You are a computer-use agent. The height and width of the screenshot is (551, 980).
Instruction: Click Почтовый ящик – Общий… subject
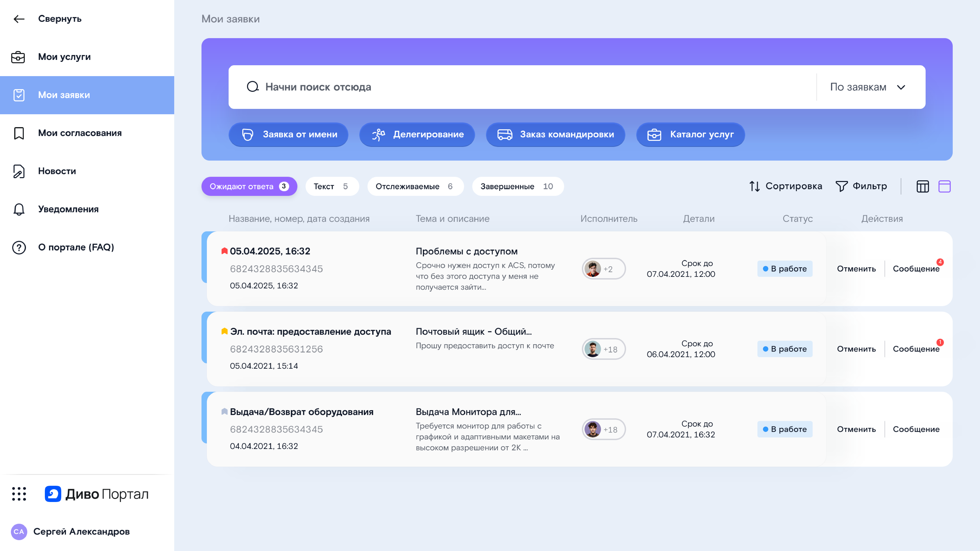click(x=474, y=332)
